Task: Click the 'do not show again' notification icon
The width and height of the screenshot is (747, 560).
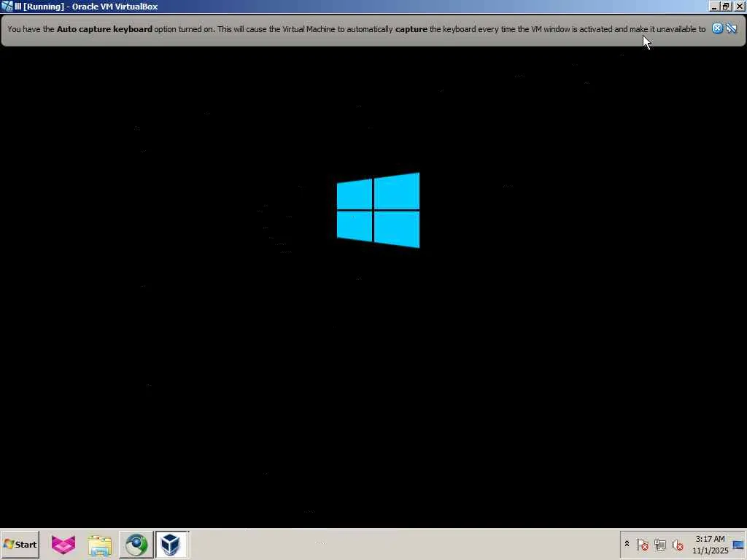Action: [732, 28]
